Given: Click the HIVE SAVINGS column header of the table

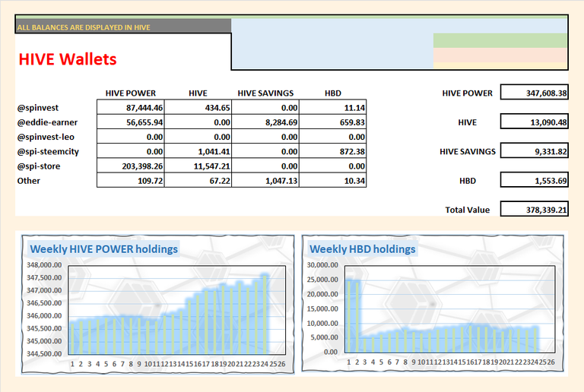Looking at the screenshot, I should pos(265,93).
